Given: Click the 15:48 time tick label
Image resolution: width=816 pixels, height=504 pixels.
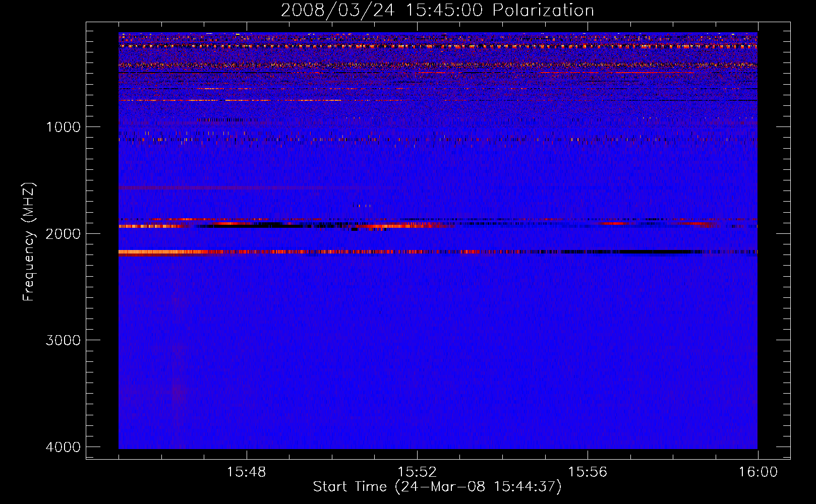Looking at the screenshot, I should click(247, 472).
